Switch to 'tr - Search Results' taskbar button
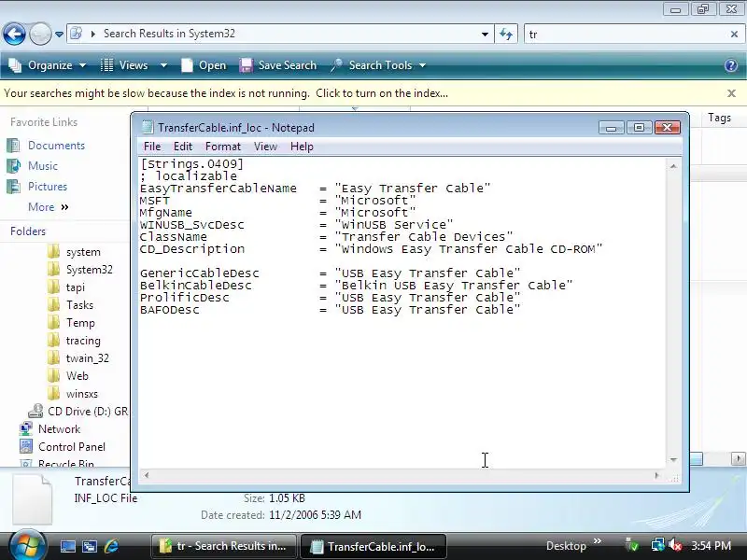 point(224,546)
